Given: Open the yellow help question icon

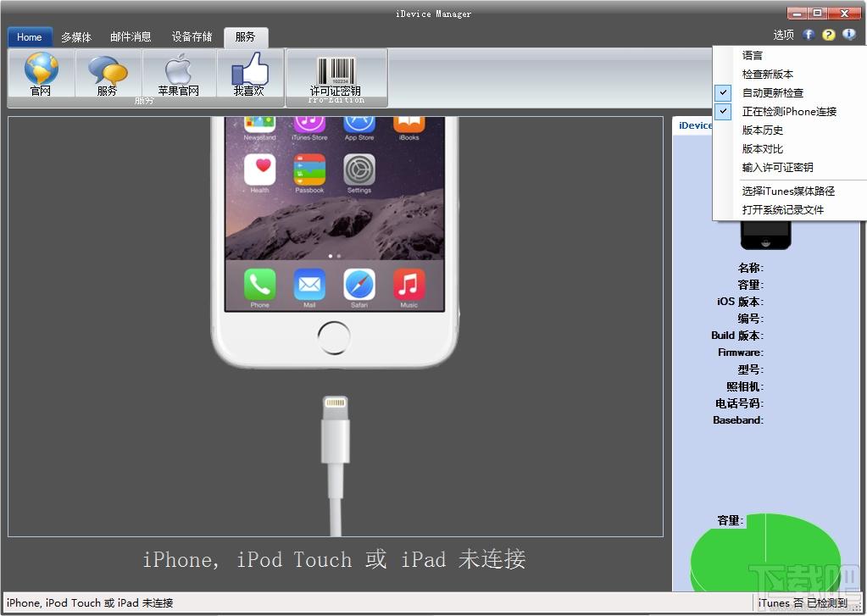Looking at the screenshot, I should coord(828,35).
